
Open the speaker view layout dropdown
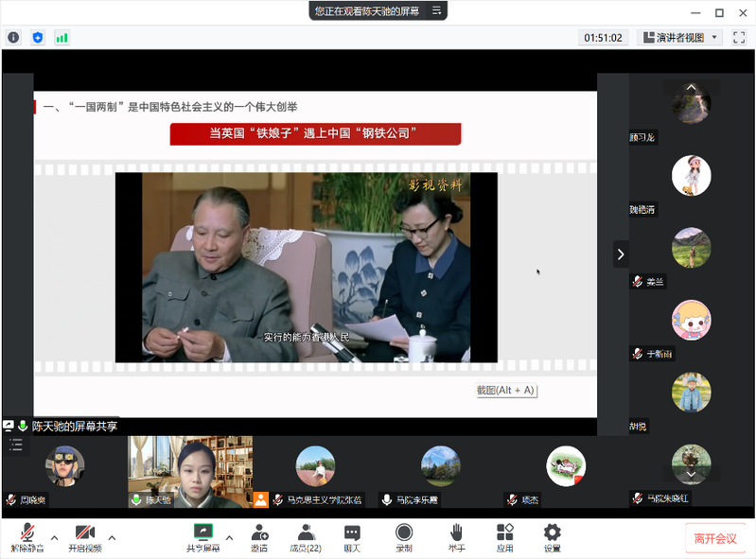click(x=679, y=37)
